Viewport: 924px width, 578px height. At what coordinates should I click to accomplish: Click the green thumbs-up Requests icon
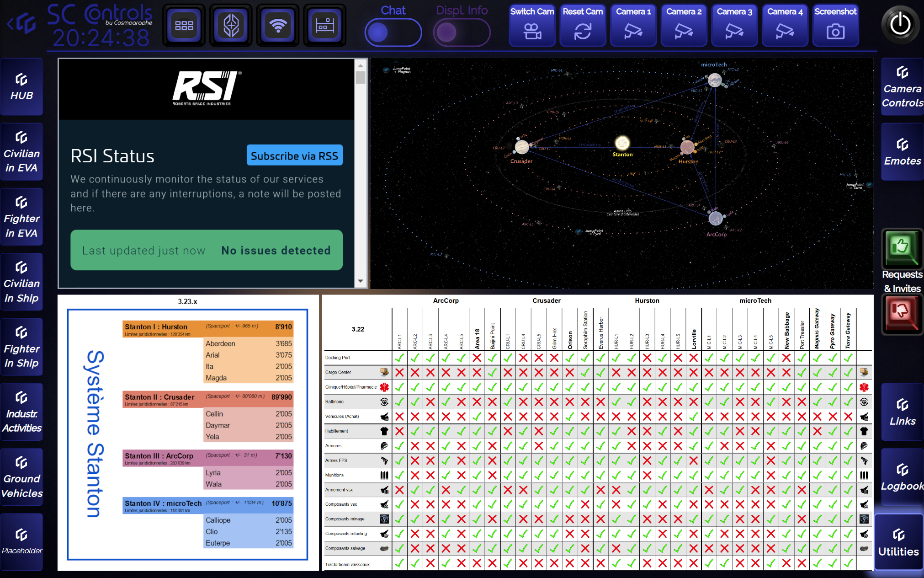pyautogui.click(x=902, y=248)
